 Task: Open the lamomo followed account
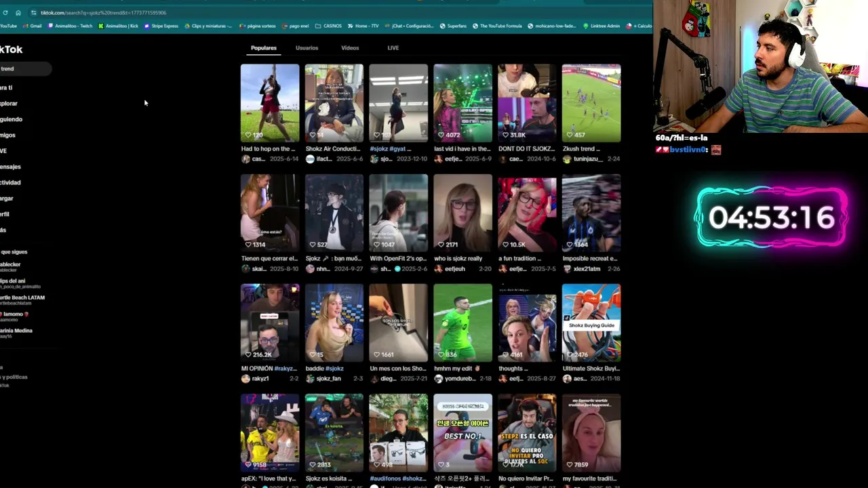(x=14, y=317)
